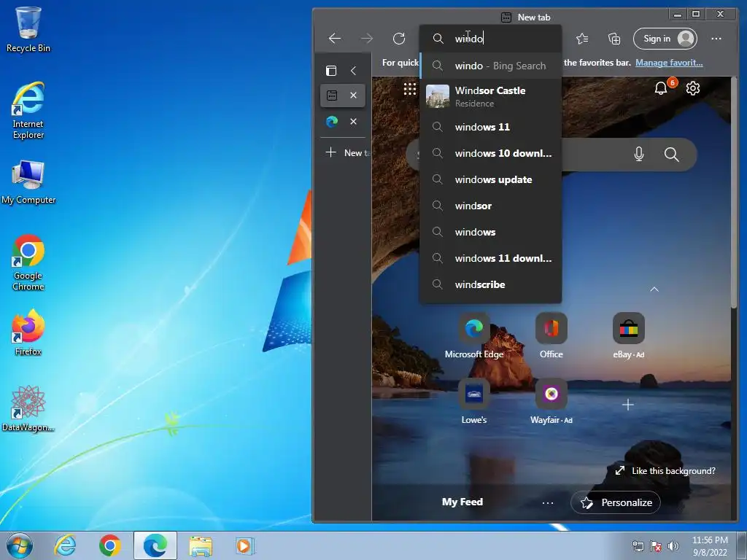Select the DataWagon desktop shortcut
The height and width of the screenshot is (560, 747).
(x=28, y=408)
